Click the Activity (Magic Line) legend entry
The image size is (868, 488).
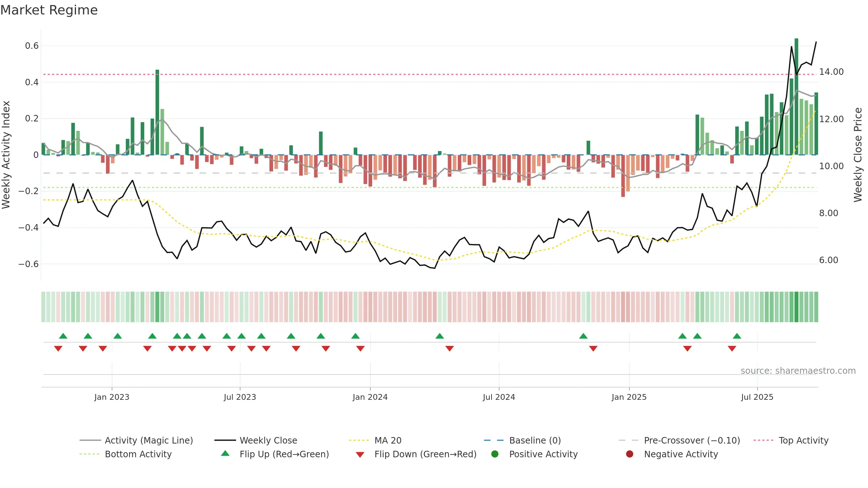pos(136,440)
